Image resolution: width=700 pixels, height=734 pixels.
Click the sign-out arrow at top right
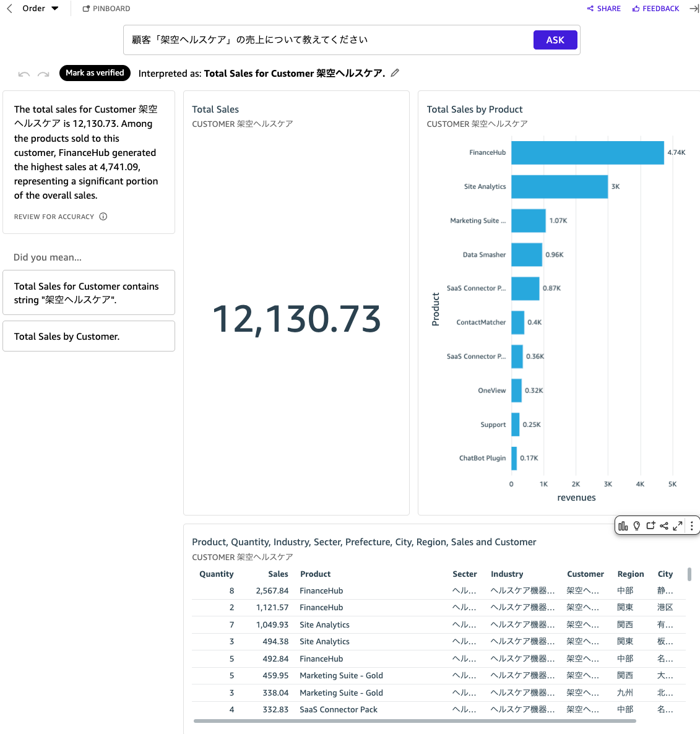coord(694,8)
